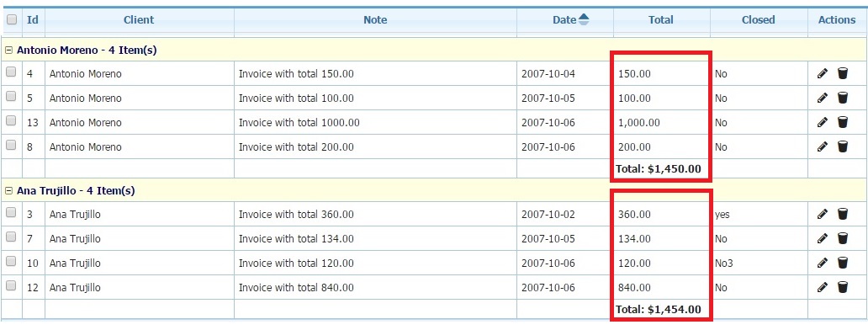Sort by the Id column header

(x=33, y=20)
